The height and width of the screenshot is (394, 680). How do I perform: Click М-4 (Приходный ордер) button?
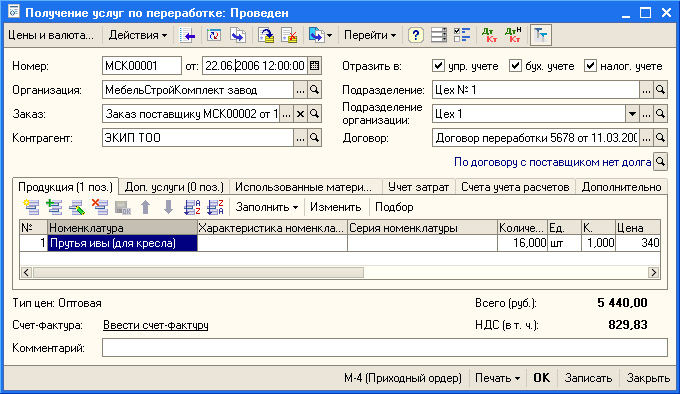point(403,378)
